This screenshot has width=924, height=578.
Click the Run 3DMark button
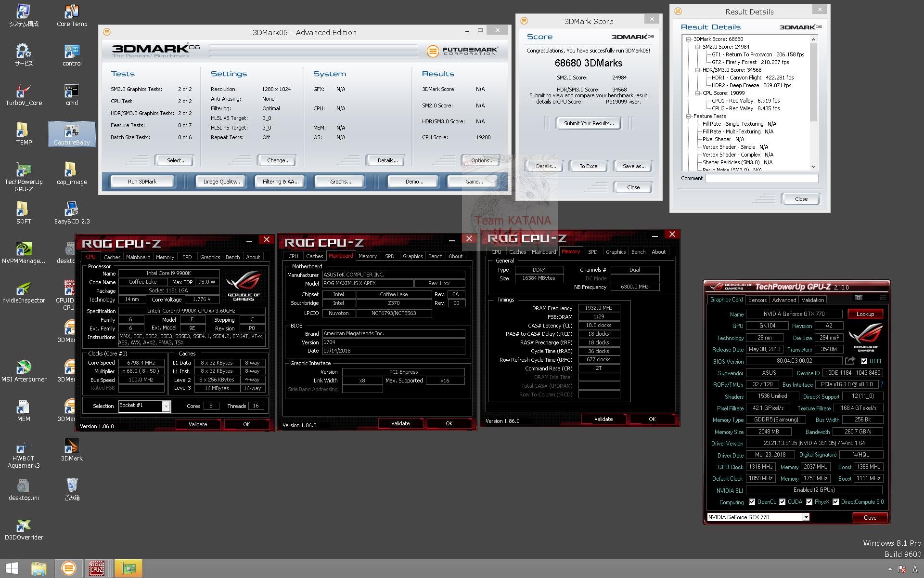(x=142, y=182)
